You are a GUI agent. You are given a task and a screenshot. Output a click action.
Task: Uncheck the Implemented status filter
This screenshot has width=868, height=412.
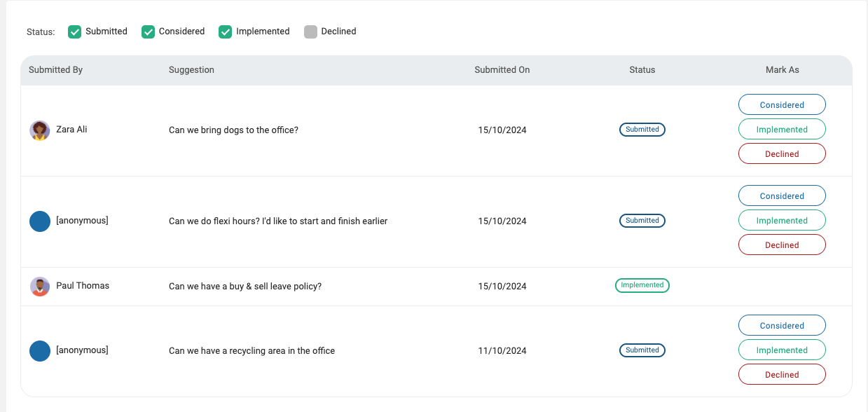[225, 32]
